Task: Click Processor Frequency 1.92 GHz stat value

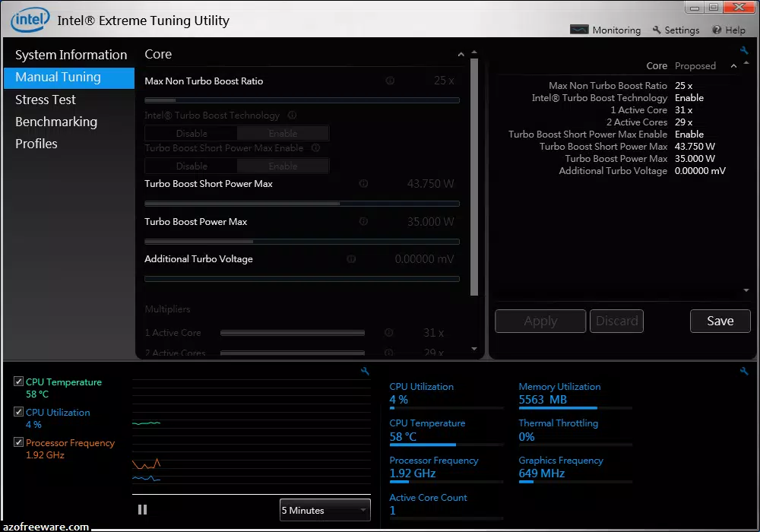Action: (413, 473)
